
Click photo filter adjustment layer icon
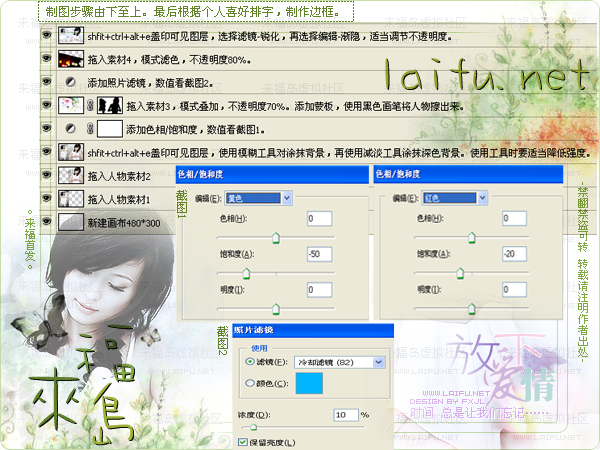(70, 82)
